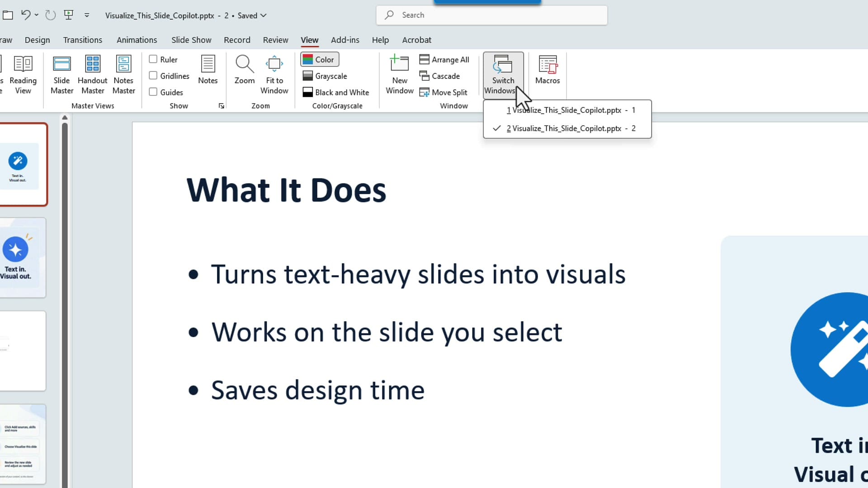Open the Acrobat tab
Image resolution: width=868 pixels, height=488 pixels.
(x=417, y=40)
